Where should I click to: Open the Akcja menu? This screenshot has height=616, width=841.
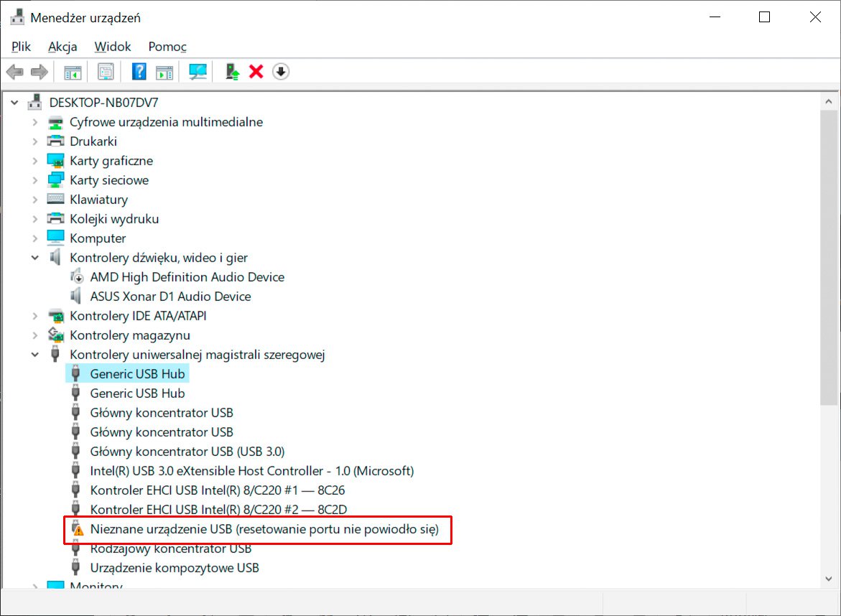click(x=62, y=47)
